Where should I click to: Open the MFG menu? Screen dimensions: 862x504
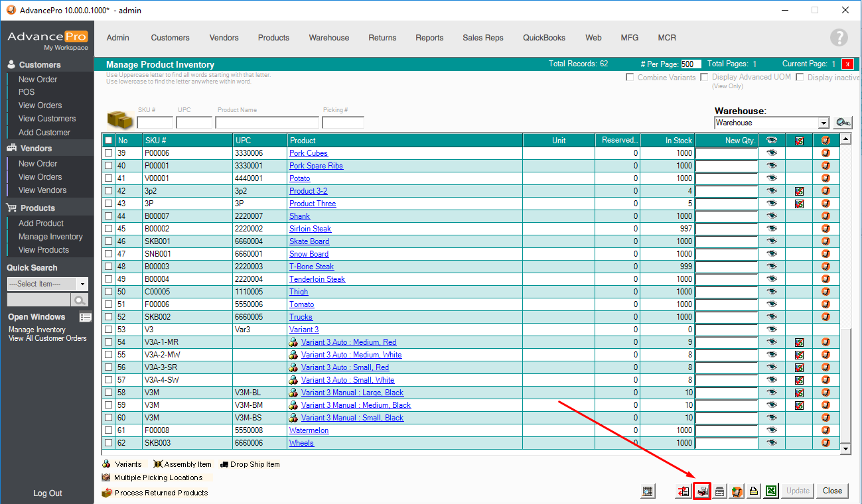(630, 38)
